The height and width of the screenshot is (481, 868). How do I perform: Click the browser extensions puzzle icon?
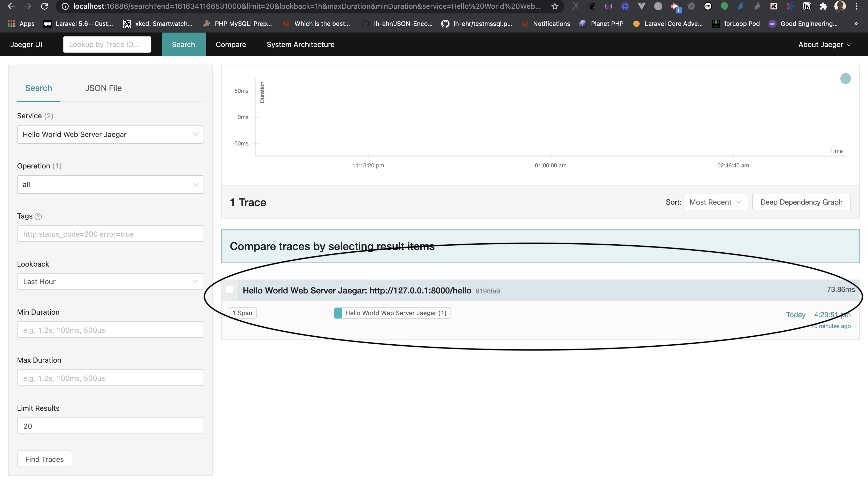point(824,6)
